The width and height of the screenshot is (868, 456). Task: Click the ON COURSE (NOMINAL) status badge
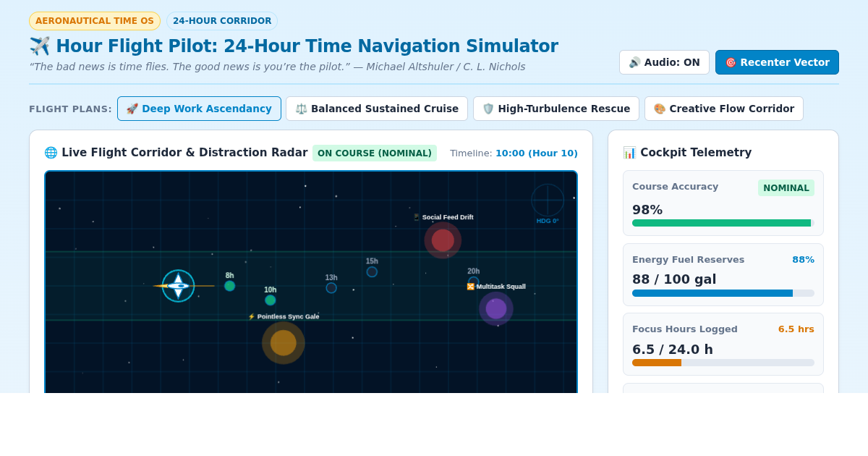tap(375, 153)
